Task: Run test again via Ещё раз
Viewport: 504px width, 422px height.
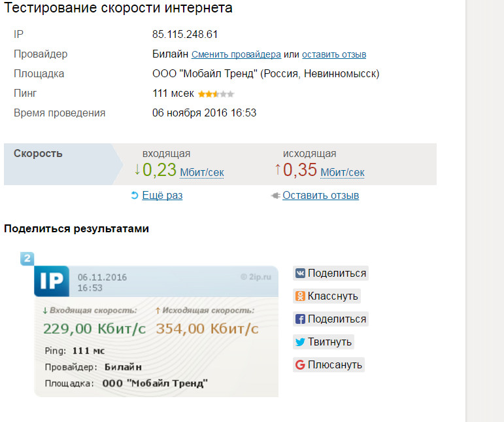Action: [x=162, y=196]
